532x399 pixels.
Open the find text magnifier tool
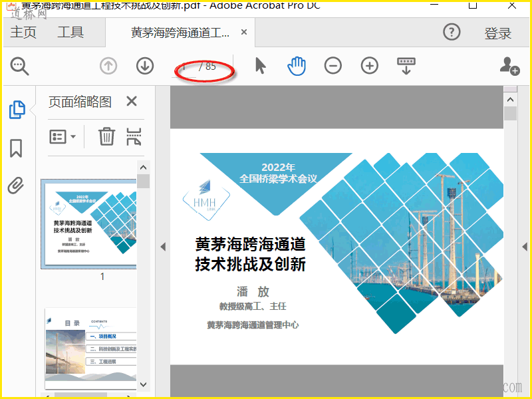click(20, 66)
